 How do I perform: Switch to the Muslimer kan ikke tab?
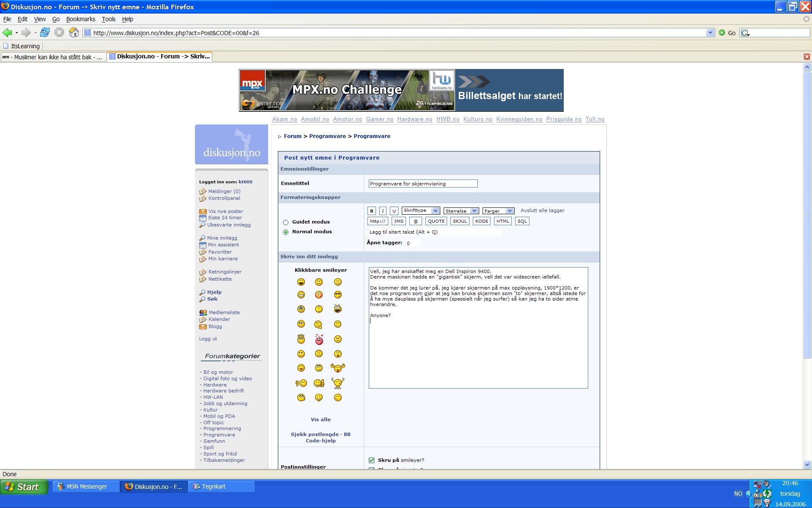53,57
